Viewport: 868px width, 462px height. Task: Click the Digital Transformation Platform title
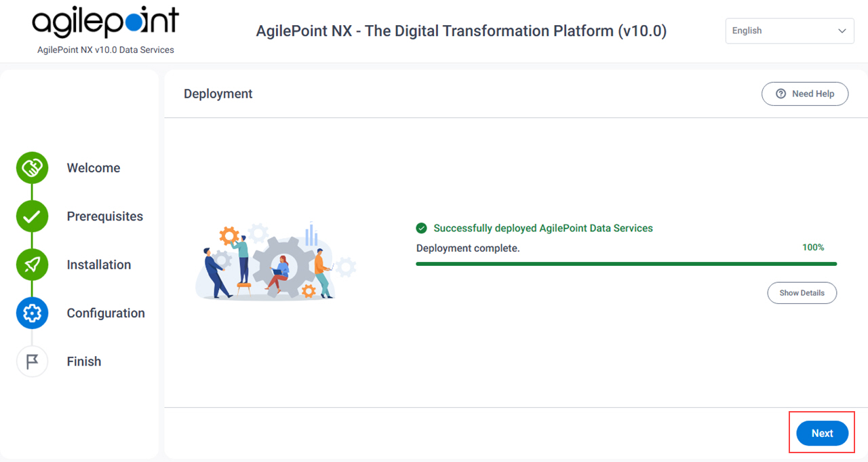pos(461,31)
